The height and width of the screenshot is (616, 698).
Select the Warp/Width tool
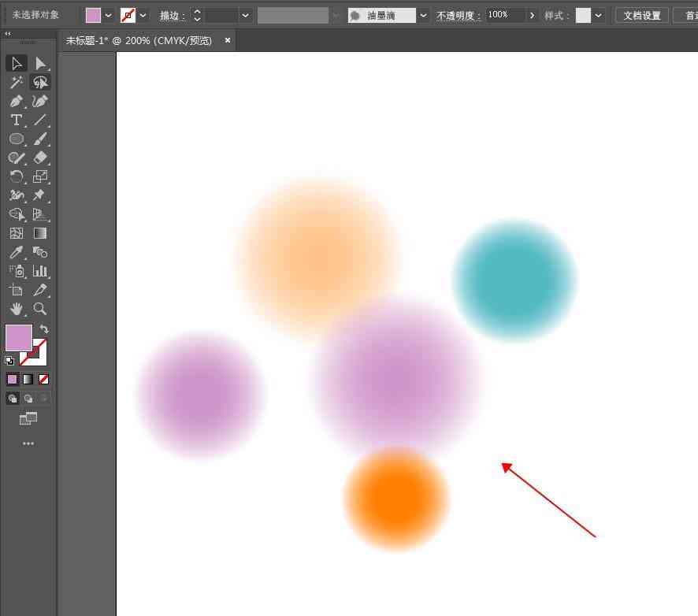click(17, 195)
